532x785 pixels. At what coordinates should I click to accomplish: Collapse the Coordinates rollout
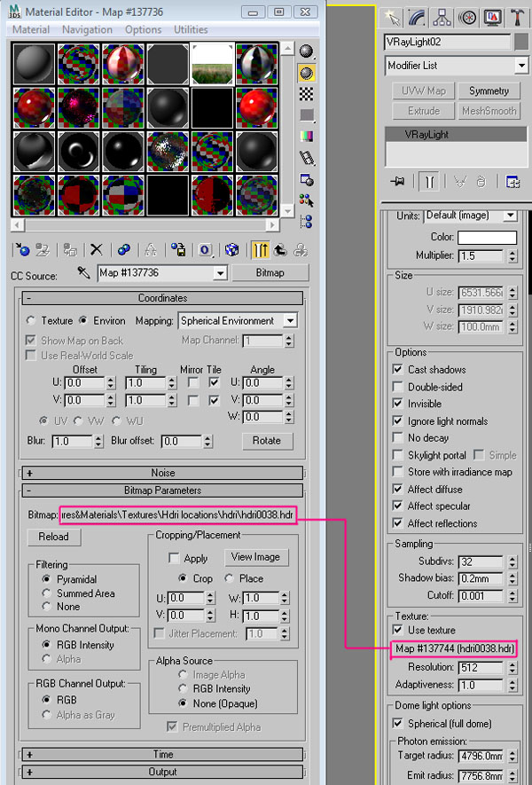coord(162,298)
